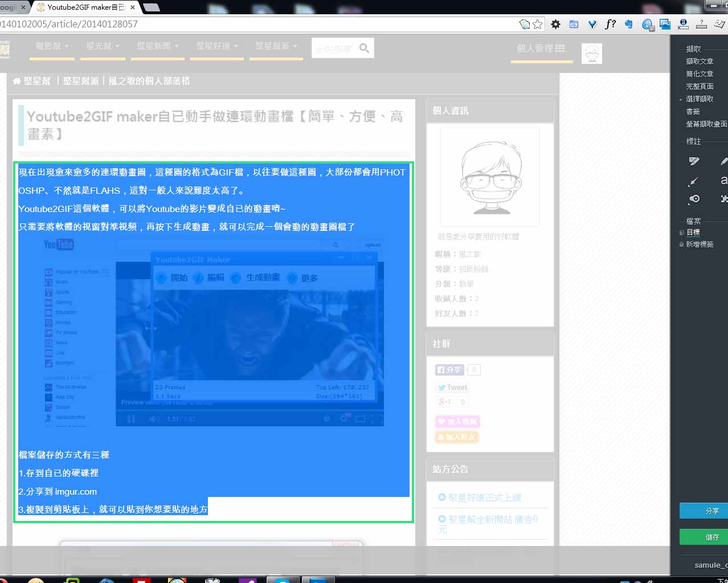Click the notebook icon beside 目標
The image size is (728, 583).
681,233
